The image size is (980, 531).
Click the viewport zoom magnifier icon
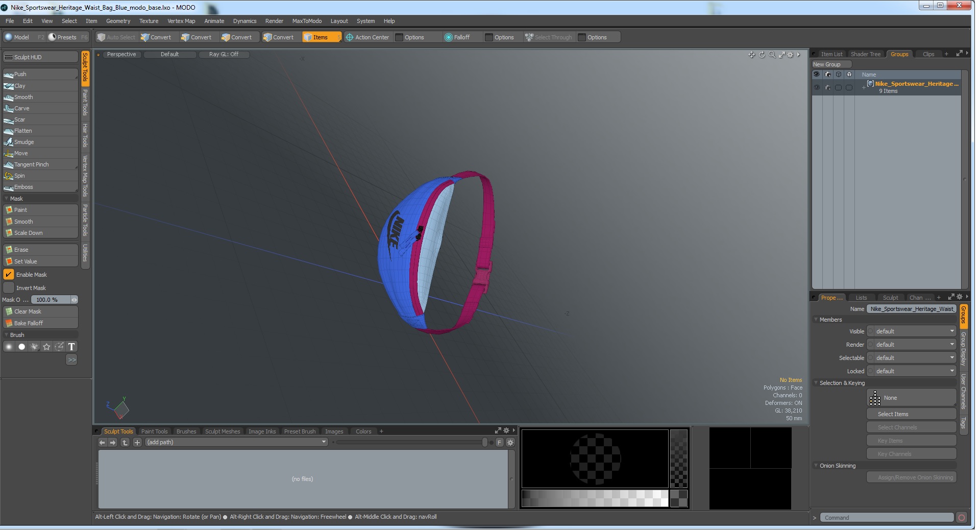pos(772,55)
